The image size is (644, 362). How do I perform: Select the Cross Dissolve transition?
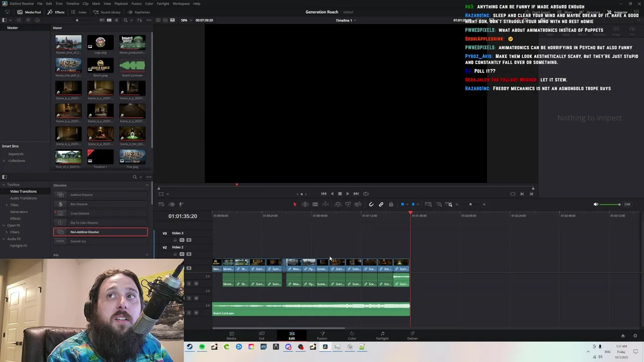point(101,213)
